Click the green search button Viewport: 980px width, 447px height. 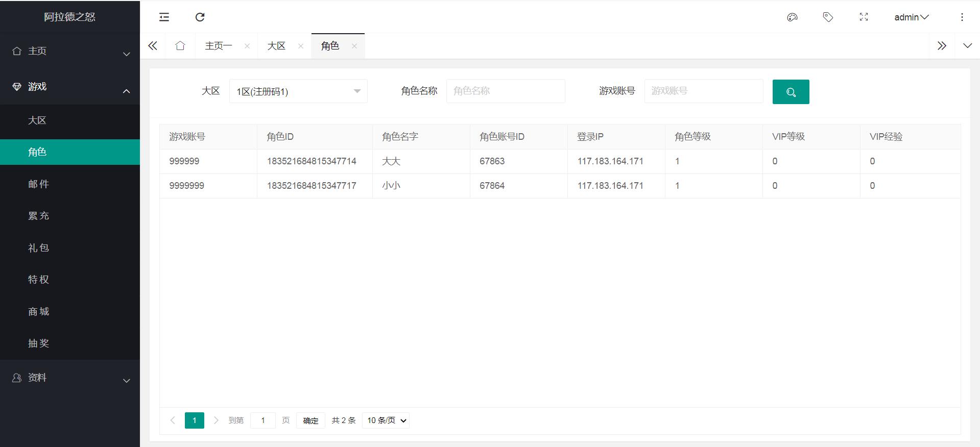click(x=791, y=92)
